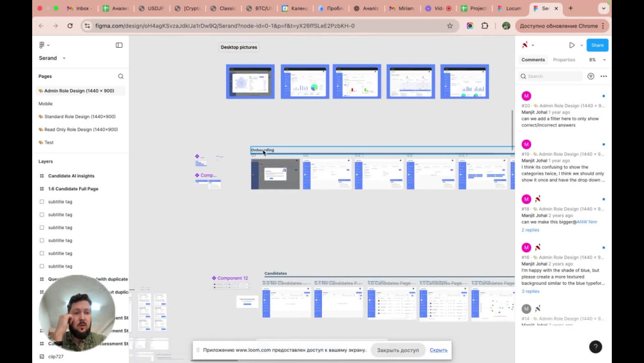644x363 pixels.
Task: Click the Скрыть link
Action: click(x=438, y=350)
